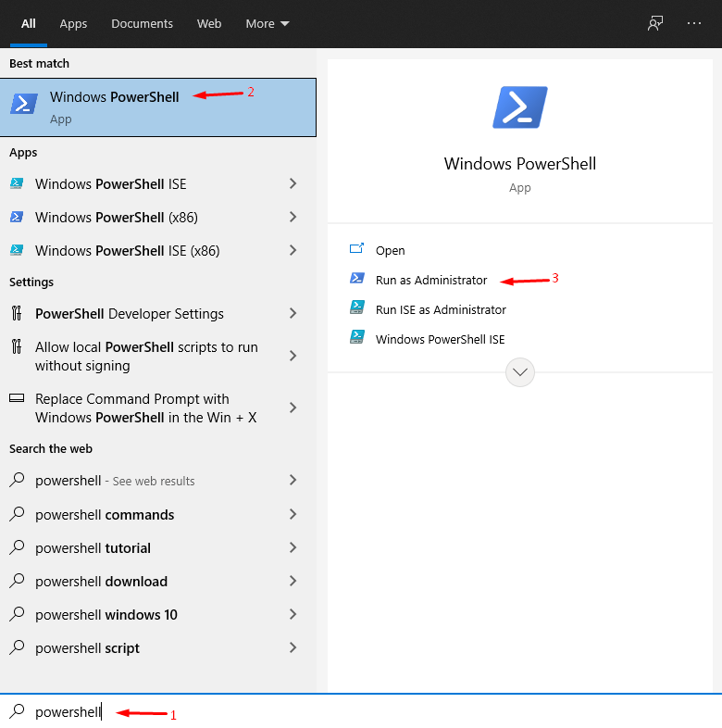
Task: Expand the 'powershell script' suggestion chevron
Action: point(293,647)
